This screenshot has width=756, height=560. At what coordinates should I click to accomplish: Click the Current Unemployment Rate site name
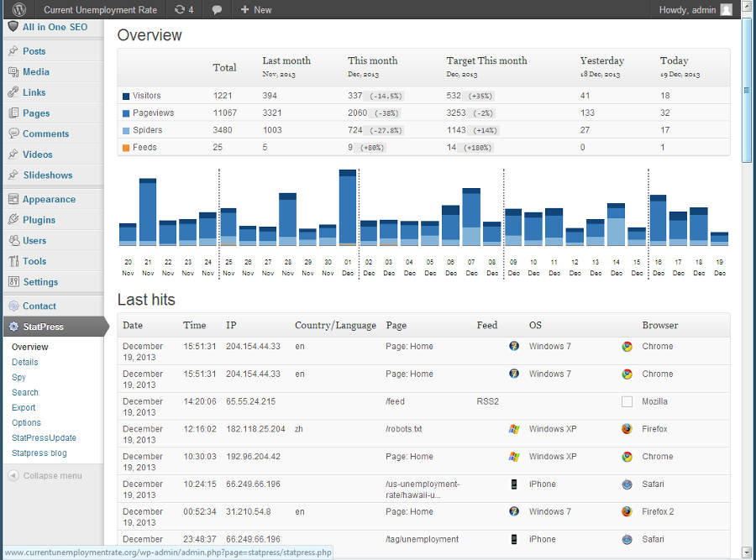(100, 10)
